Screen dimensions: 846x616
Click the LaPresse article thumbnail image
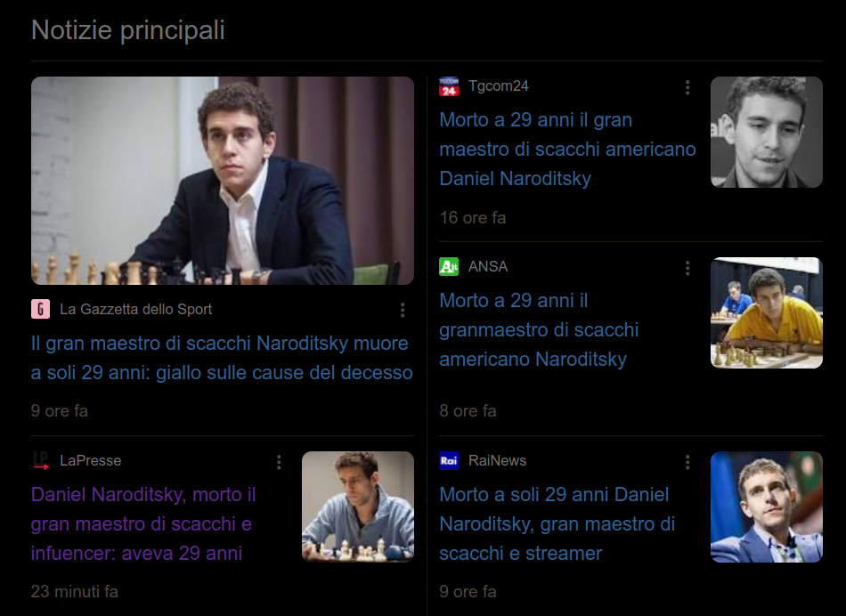[358, 507]
